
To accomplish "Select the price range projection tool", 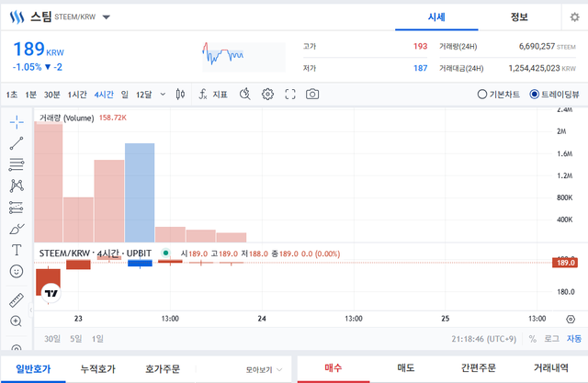I will tap(17, 208).
